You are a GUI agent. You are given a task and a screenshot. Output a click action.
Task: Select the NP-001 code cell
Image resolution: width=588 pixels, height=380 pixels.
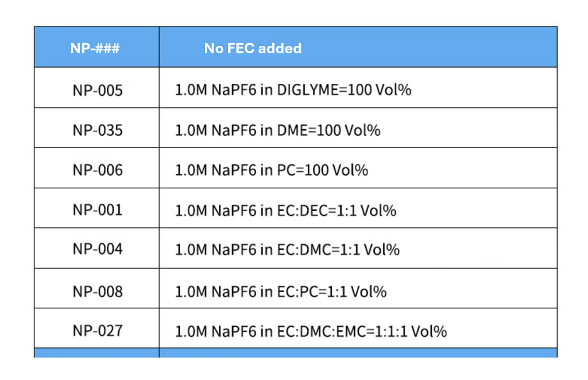coord(98,210)
